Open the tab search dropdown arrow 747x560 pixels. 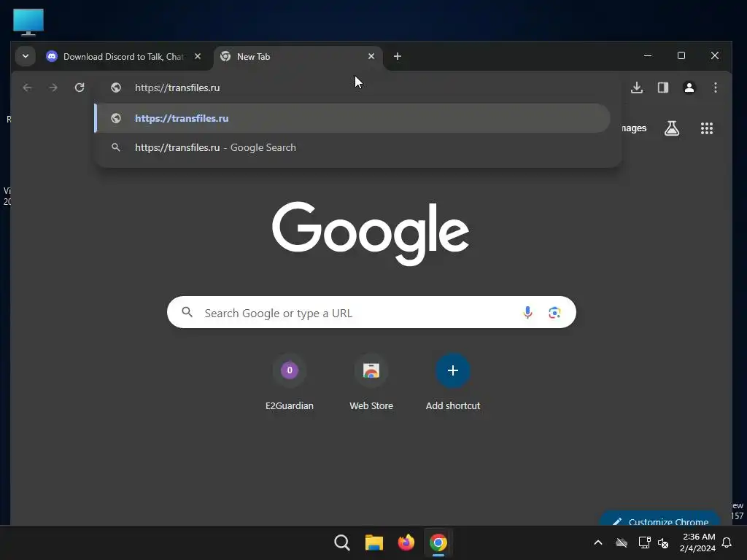tap(26, 56)
